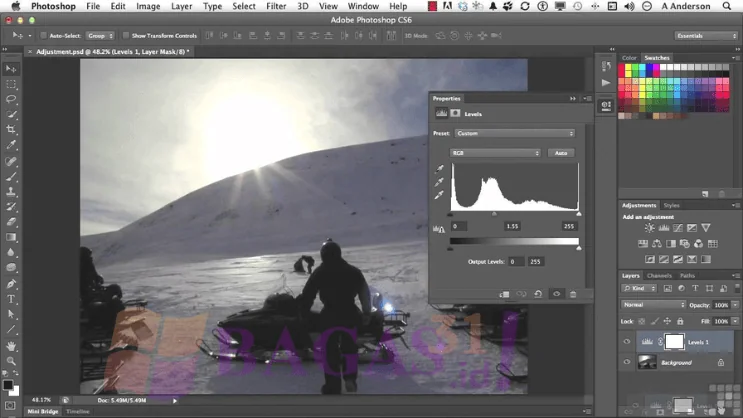This screenshot has width=743, height=418.
Task: Switch to the Channels tab
Action: tap(659, 275)
